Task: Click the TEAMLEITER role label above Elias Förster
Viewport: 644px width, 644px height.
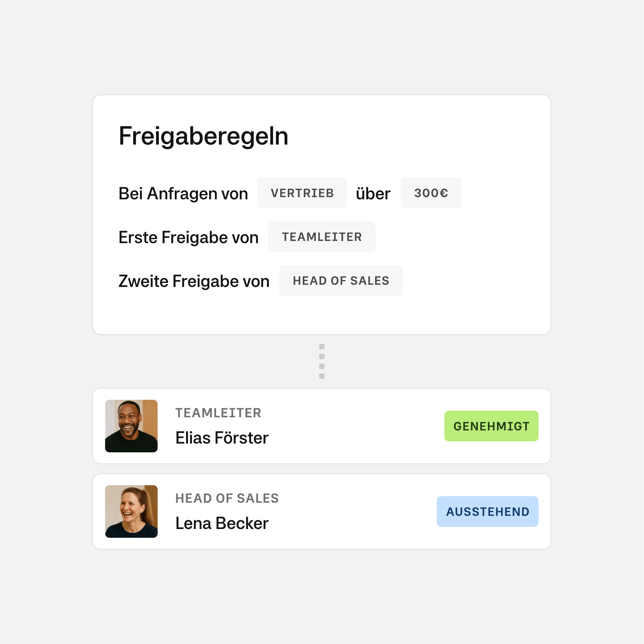Action: (x=218, y=413)
